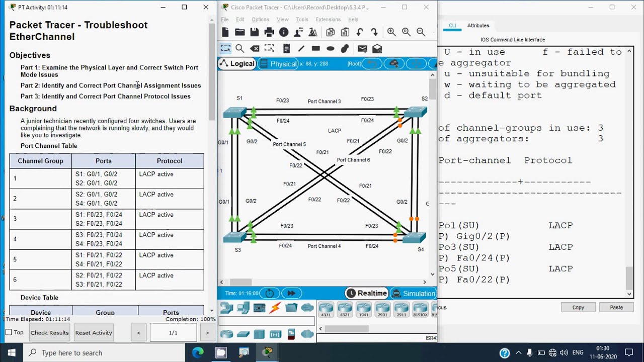Select the Draw Ellipse tool
The height and width of the screenshot is (362, 644).
point(330,49)
